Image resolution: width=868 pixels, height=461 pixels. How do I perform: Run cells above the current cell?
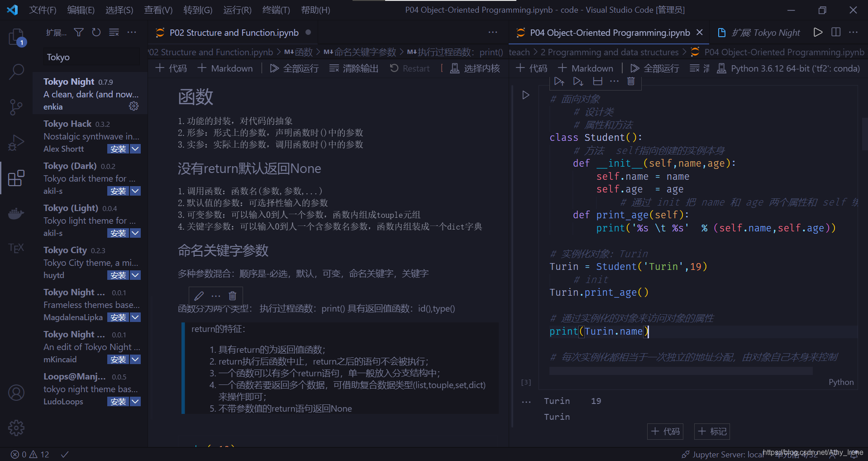559,81
